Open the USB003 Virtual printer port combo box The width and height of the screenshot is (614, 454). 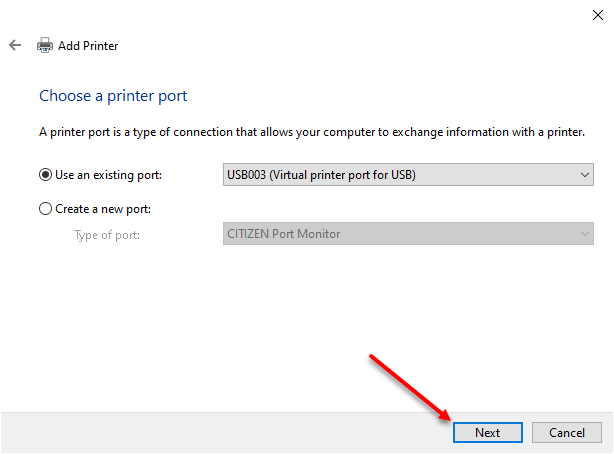[408, 175]
